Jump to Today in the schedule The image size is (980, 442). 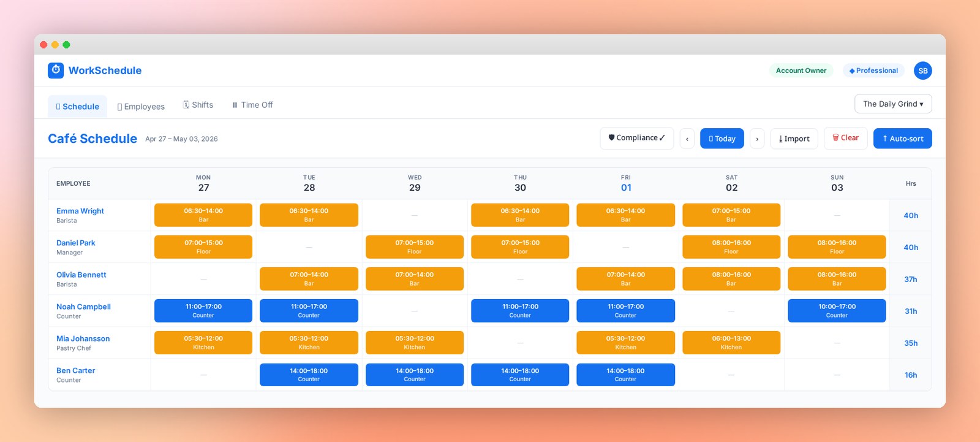point(722,139)
